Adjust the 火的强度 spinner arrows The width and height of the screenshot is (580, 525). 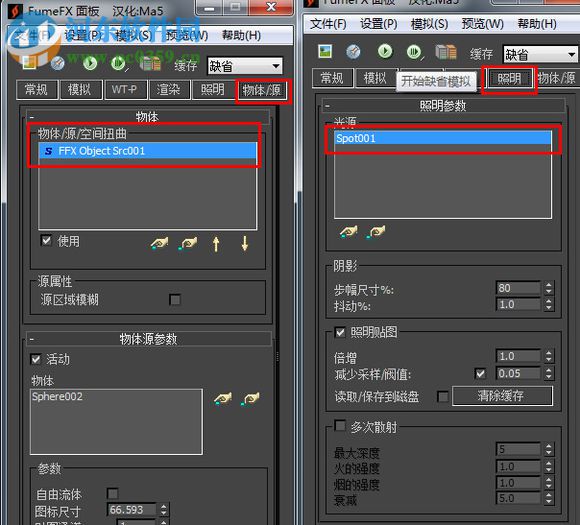click(549, 467)
